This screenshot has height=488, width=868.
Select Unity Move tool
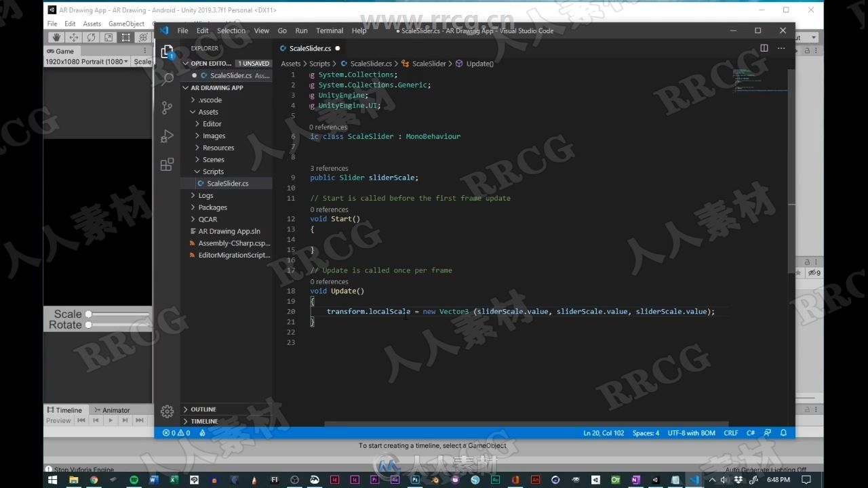point(74,37)
